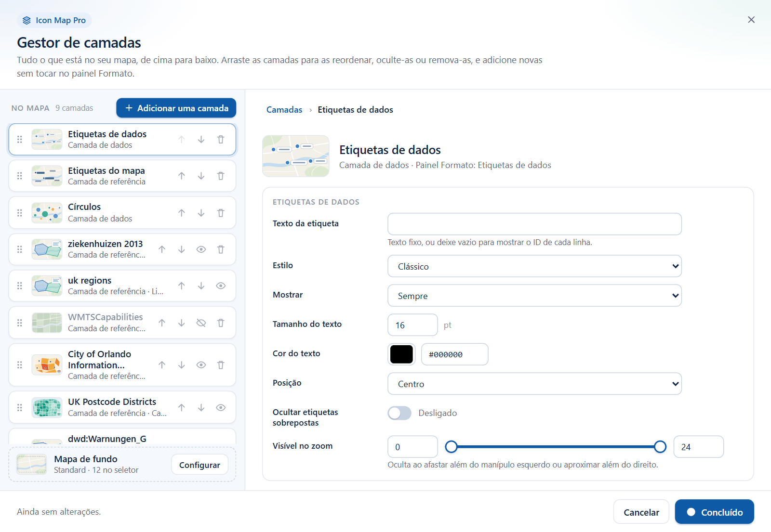This screenshot has height=532, width=771.
Task: Open the Cor do texto black swatch
Action: click(x=401, y=354)
